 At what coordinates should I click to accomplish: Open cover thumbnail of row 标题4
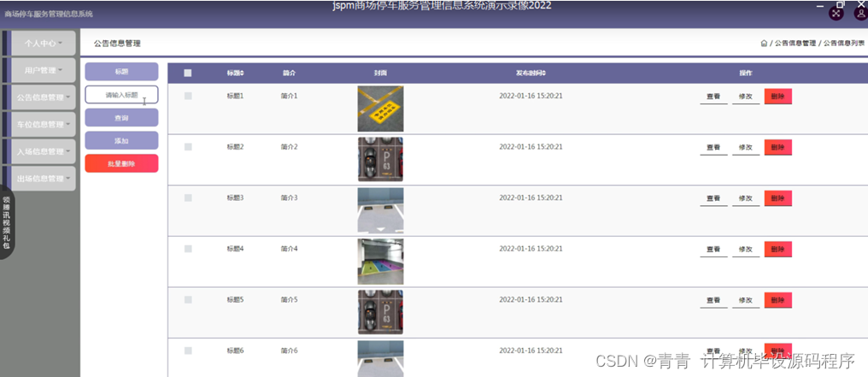(x=380, y=262)
